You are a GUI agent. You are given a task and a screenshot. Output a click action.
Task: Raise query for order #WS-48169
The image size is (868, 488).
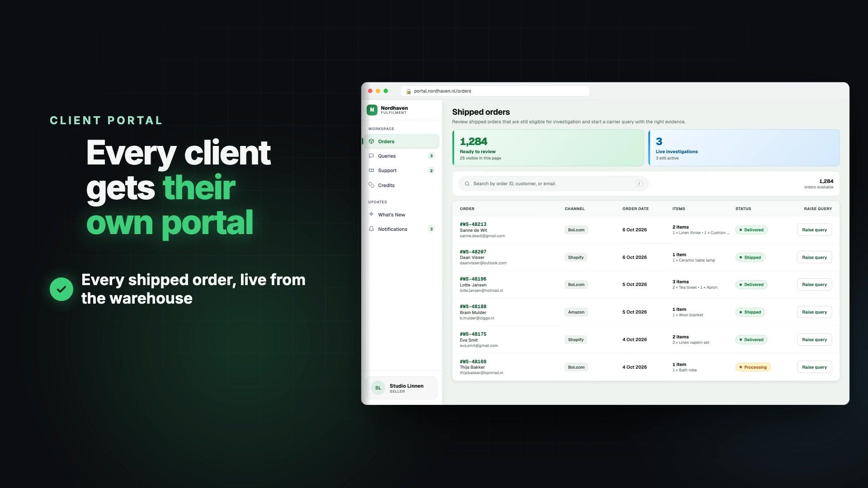click(814, 367)
